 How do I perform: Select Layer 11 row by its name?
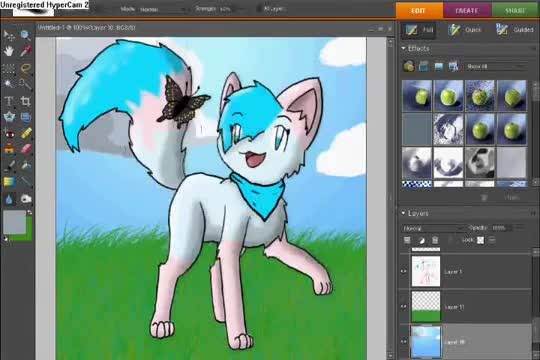(455, 307)
